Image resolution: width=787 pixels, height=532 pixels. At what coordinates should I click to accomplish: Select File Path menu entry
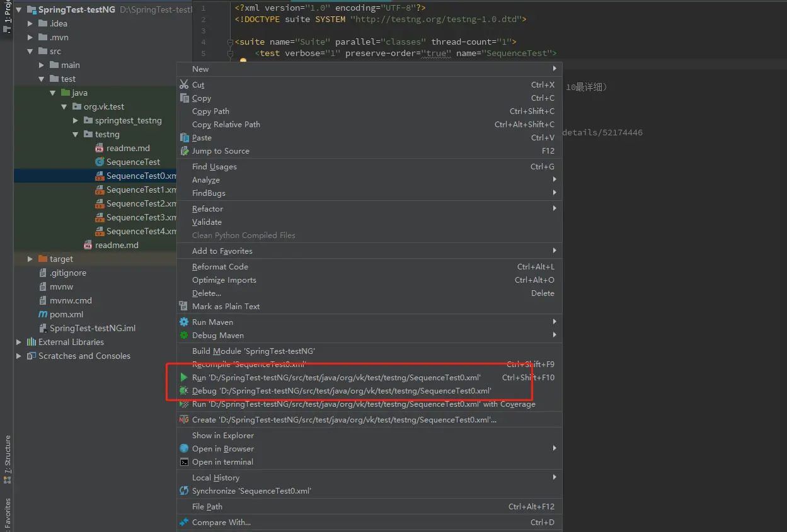(369, 506)
